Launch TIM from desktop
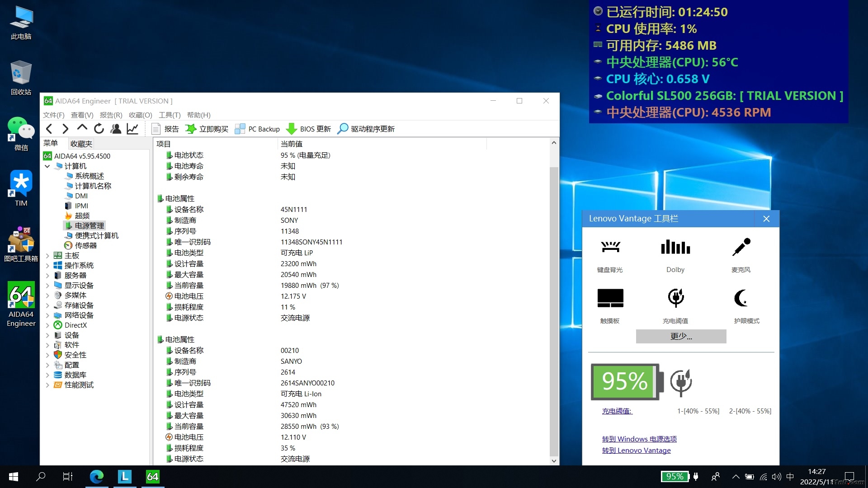This screenshot has height=488, width=868. click(21, 188)
